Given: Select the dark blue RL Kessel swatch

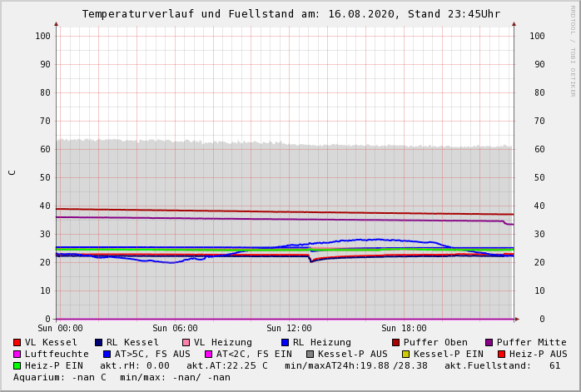Looking at the screenshot, I should pos(98,343).
